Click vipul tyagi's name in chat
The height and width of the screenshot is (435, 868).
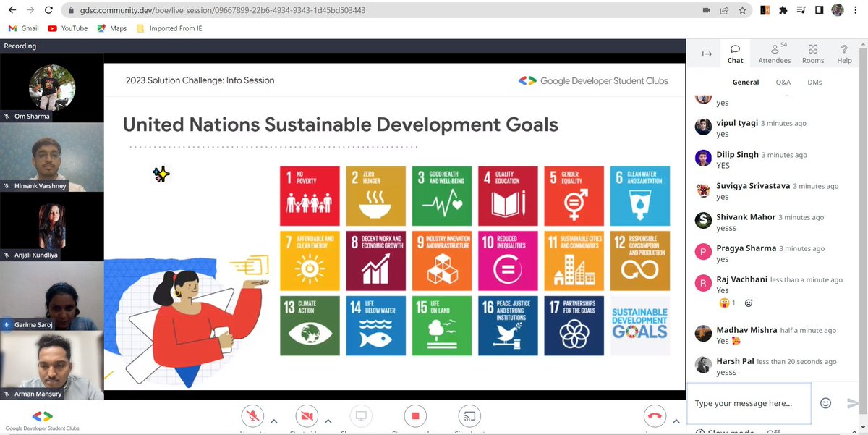[736, 123]
